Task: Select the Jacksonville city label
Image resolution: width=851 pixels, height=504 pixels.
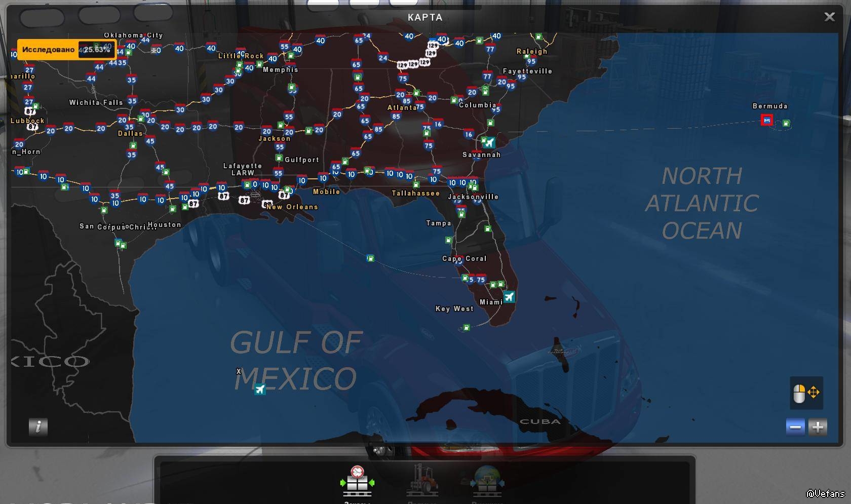Action: pos(473,197)
